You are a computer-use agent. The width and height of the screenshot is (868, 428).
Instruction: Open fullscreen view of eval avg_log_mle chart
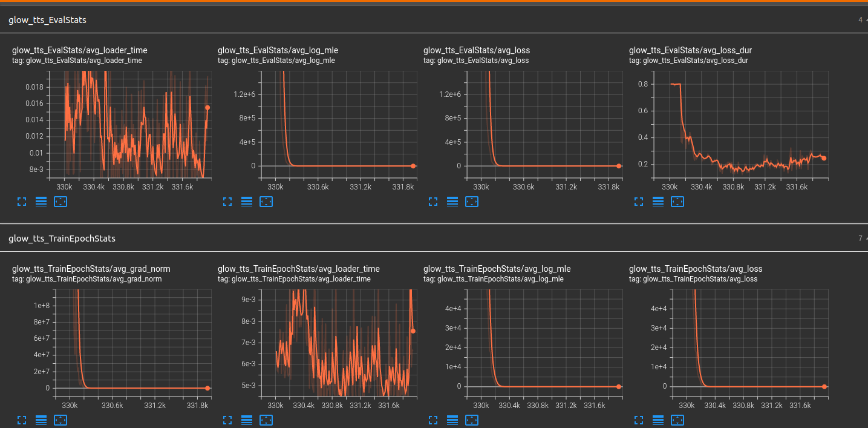click(227, 202)
